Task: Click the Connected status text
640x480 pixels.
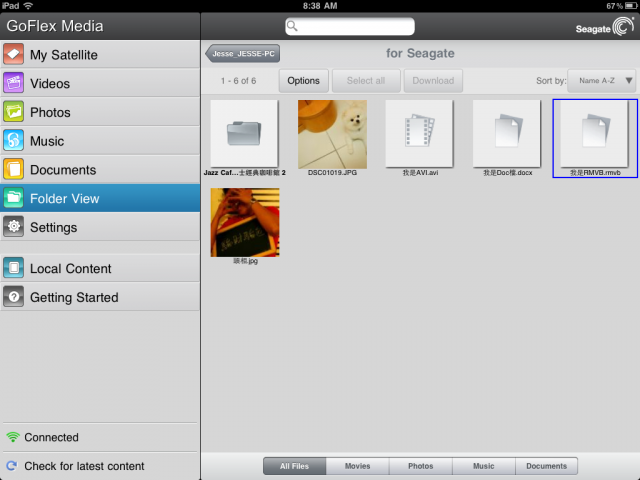Action: pyautogui.click(x=51, y=437)
